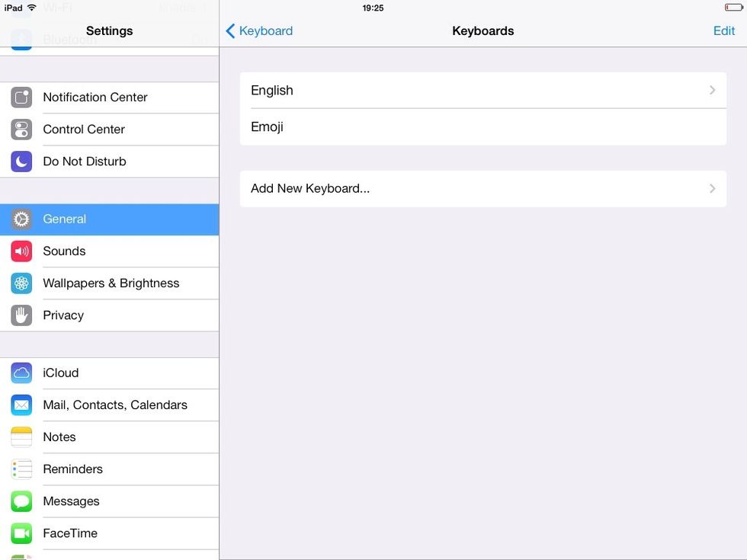The height and width of the screenshot is (560, 747).
Task: Click the iCloud cloud icon
Action: coord(21,373)
